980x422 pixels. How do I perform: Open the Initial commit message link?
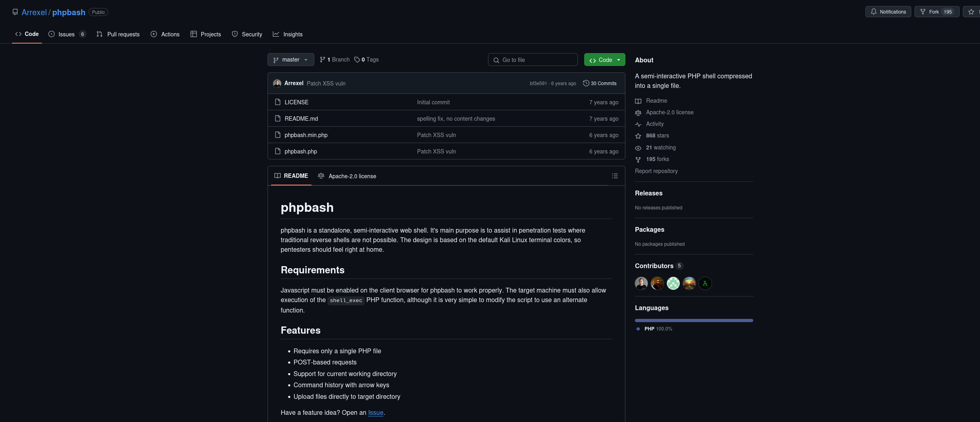coord(433,102)
